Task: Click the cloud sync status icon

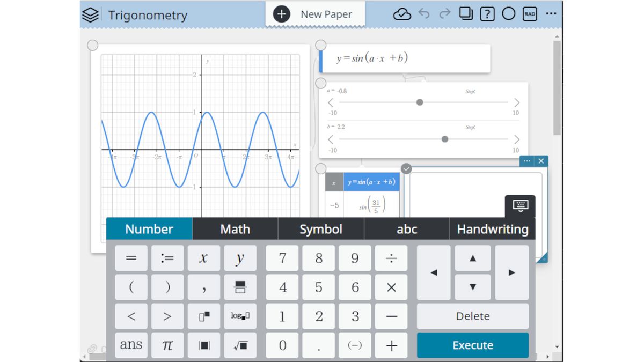Action: [x=403, y=14]
